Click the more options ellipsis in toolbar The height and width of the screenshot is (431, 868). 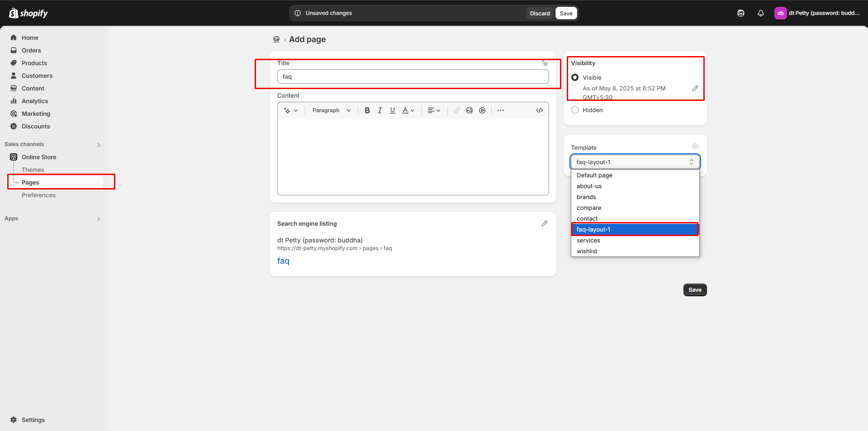tap(501, 110)
